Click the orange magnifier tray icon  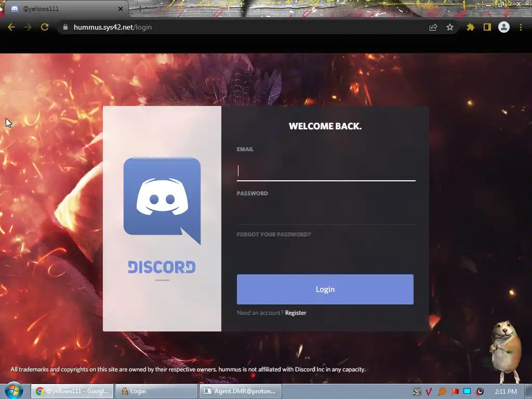(x=442, y=392)
